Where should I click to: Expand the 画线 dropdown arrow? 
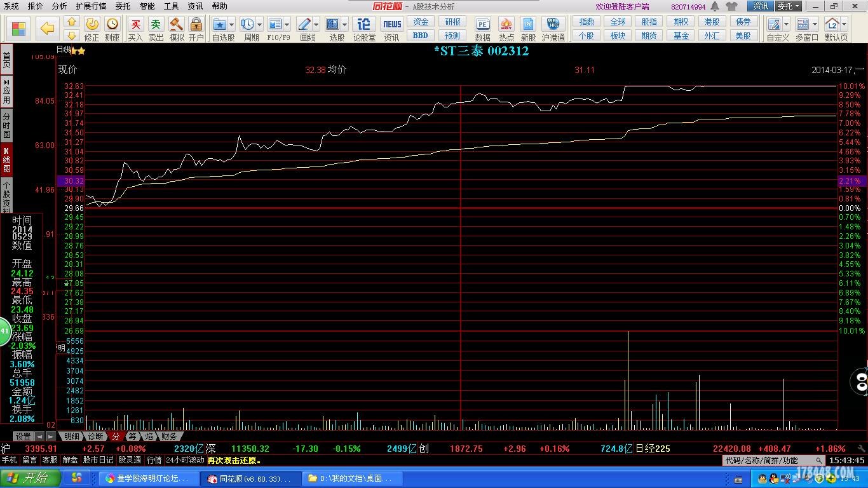pyautogui.click(x=316, y=24)
